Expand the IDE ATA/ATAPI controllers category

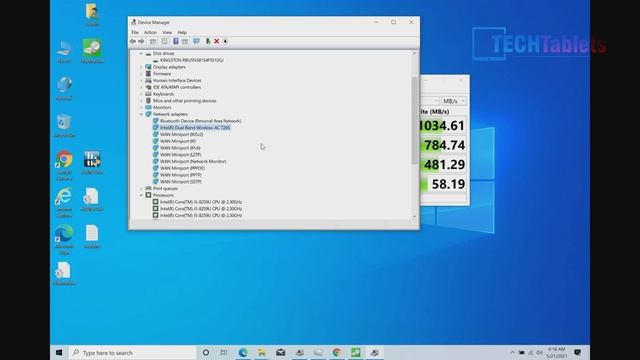(x=141, y=87)
